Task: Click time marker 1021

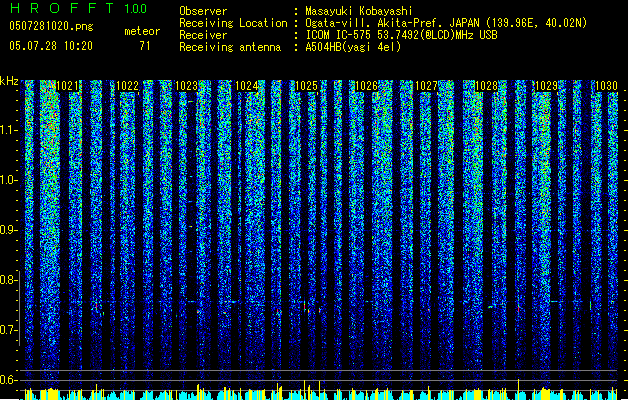Action: [67, 86]
